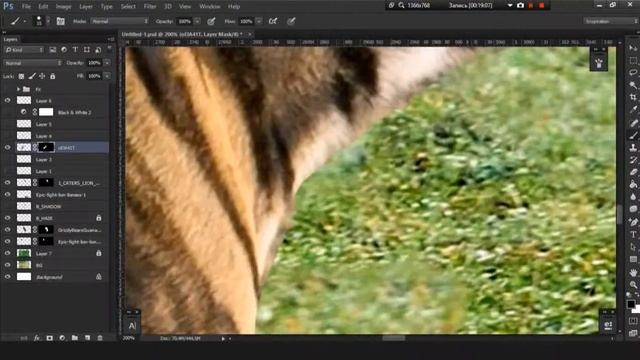Screen dimensions: 640x360
Task: Select the Magic Wand tool
Action: pyautogui.click(x=633, y=85)
